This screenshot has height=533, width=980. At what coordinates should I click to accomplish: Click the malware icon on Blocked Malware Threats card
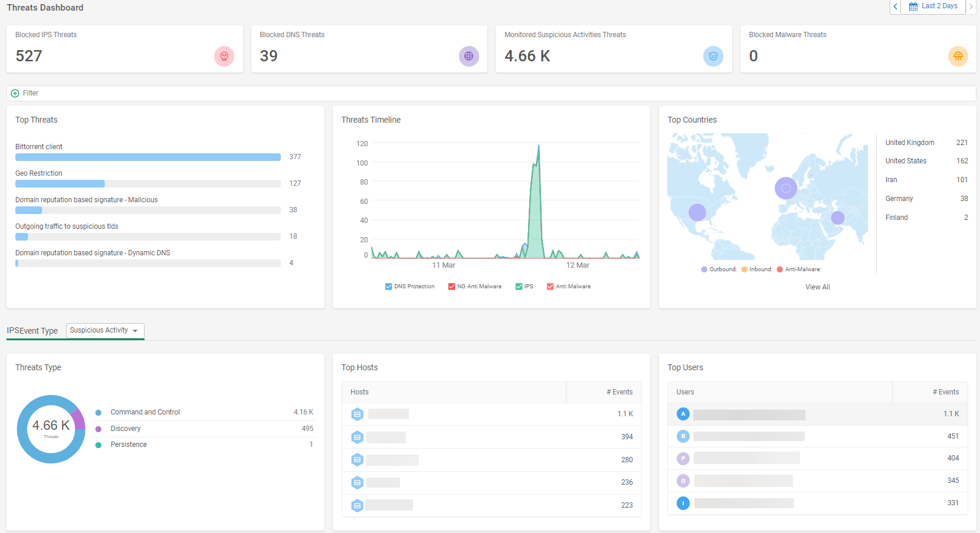[x=958, y=56]
